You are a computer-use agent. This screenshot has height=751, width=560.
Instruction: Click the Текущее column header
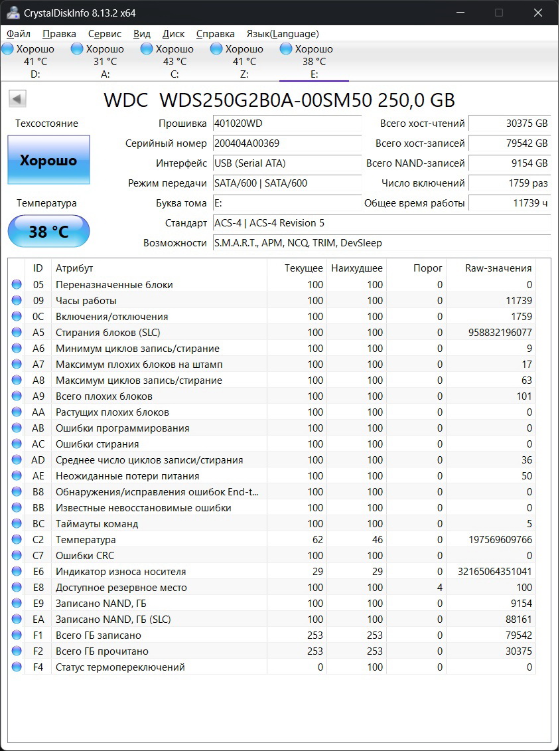[297, 268]
